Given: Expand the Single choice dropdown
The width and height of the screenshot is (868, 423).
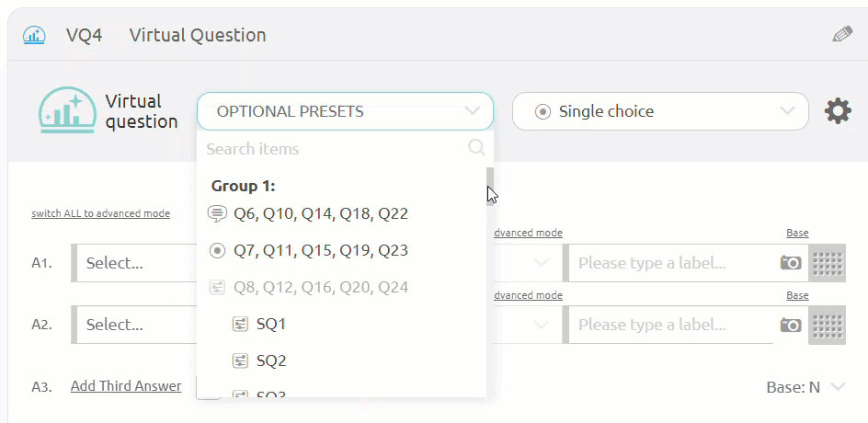Looking at the screenshot, I should [660, 111].
